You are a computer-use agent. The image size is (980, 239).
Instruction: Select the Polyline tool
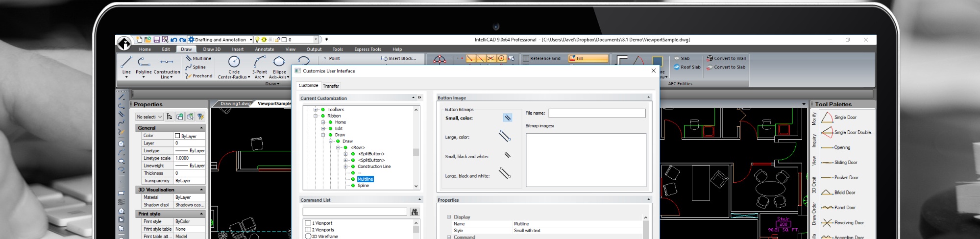point(144,66)
